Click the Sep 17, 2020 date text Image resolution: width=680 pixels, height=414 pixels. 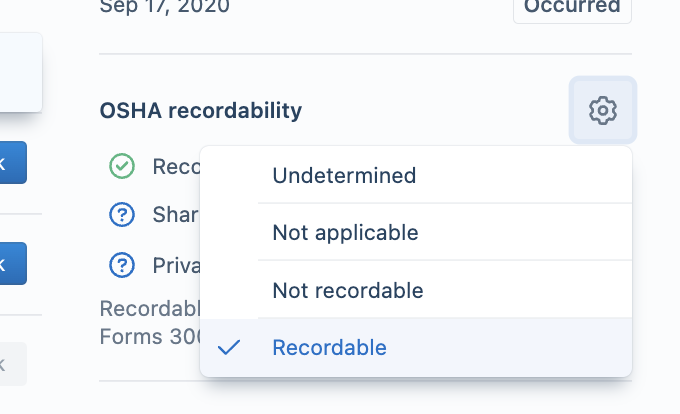pos(164,7)
